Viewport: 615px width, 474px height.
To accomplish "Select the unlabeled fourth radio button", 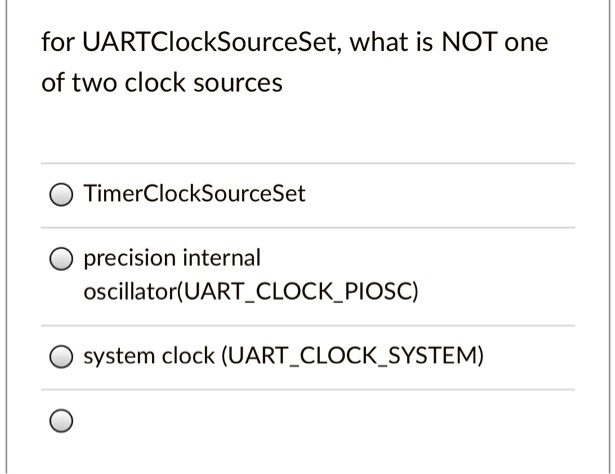I will [61, 421].
